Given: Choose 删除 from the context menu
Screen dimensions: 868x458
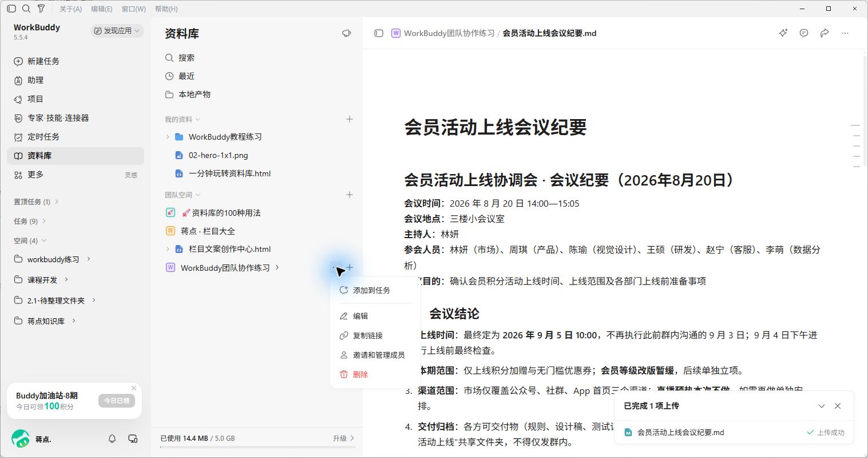Looking at the screenshot, I should [375, 374].
